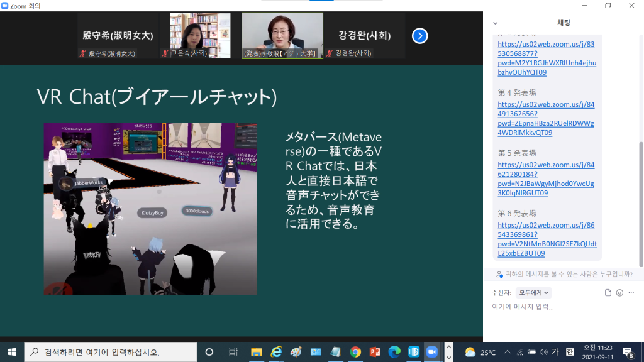This screenshot has height=362, width=644.
Task: Open Task View on taskbar
Action: [233, 352]
